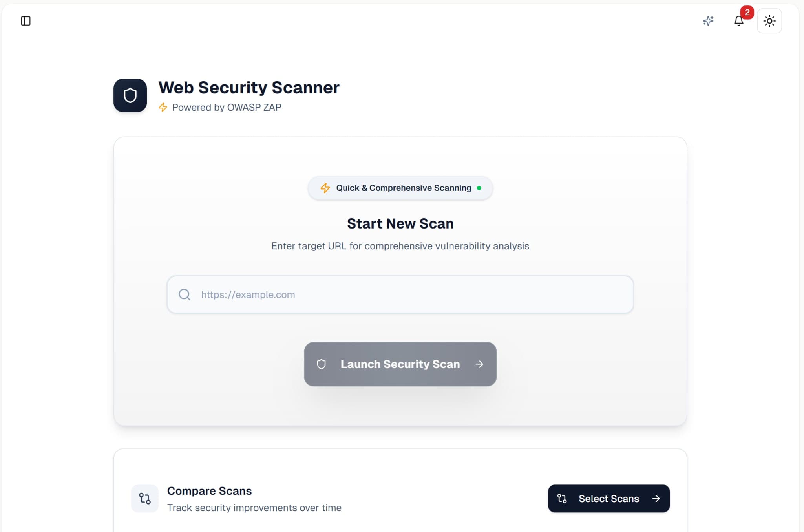
Task: Switch the theme with the sun icon
Action: [x=769, y=21]
